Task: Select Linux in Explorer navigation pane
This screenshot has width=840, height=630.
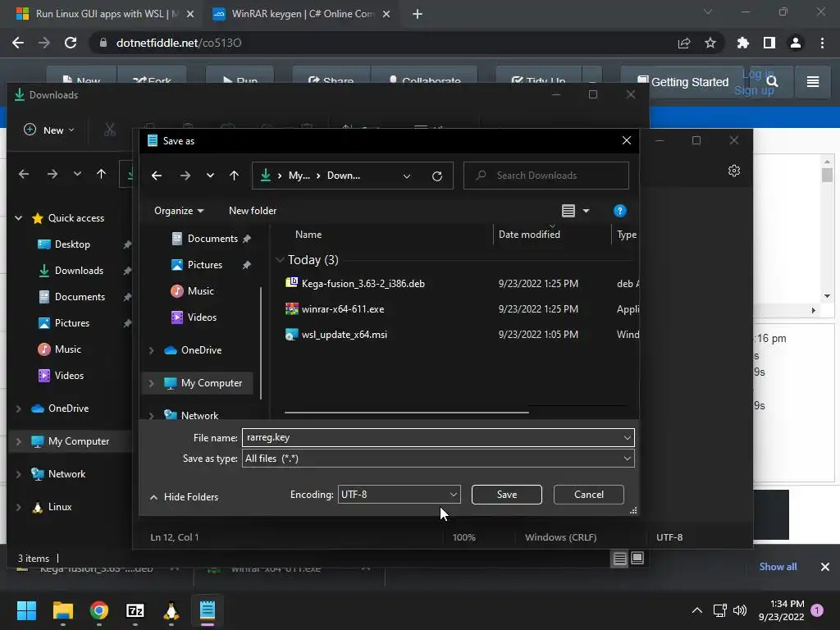Action: pyautogui.click(x=59, y=507)
